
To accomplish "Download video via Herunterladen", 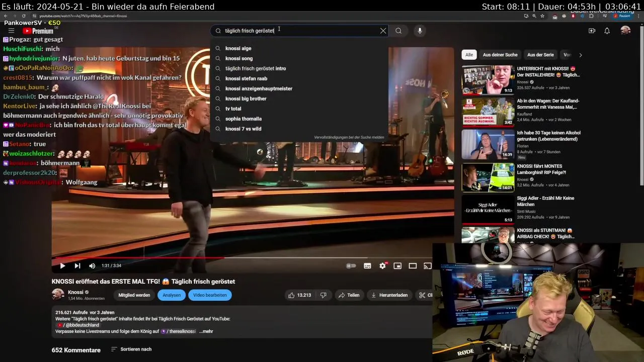I will 389,295.
